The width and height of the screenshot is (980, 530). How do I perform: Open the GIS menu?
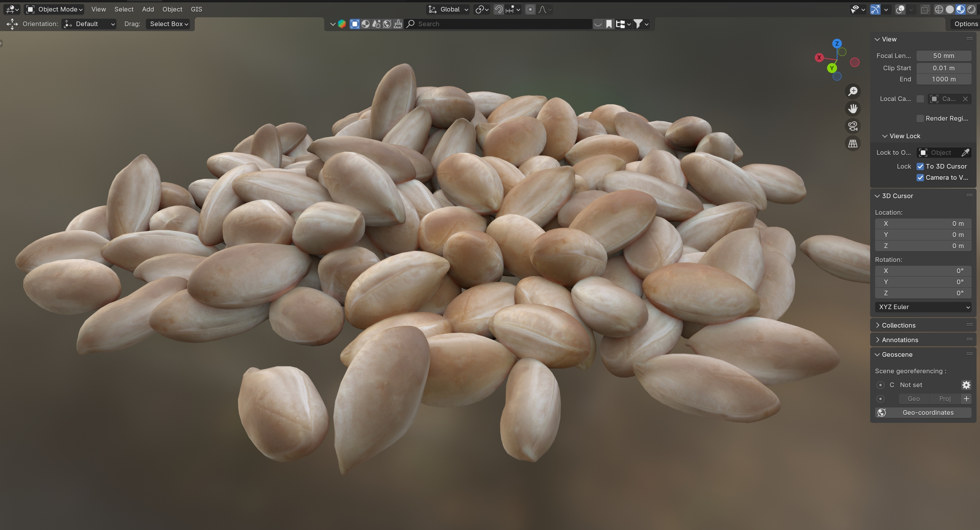(196, 9)
